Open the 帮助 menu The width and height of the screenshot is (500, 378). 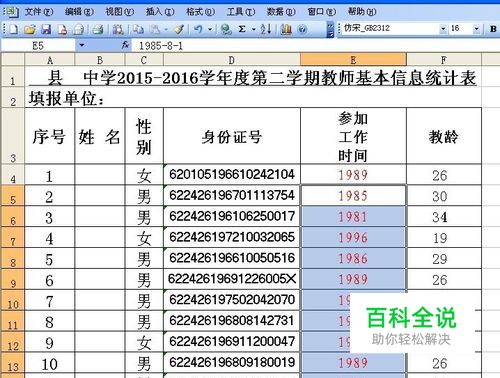(362, 12)
